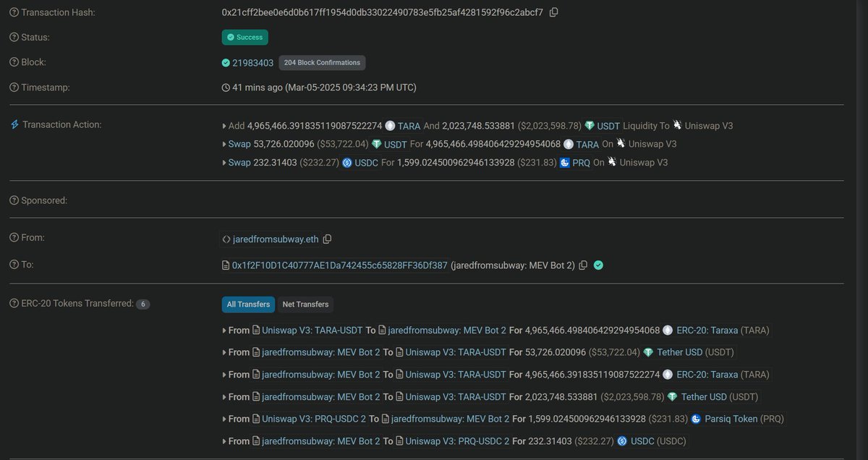
Task: Expand first transfer row arrow for 4,965,466.498 TARA
Action: click(x=224, y=331)
